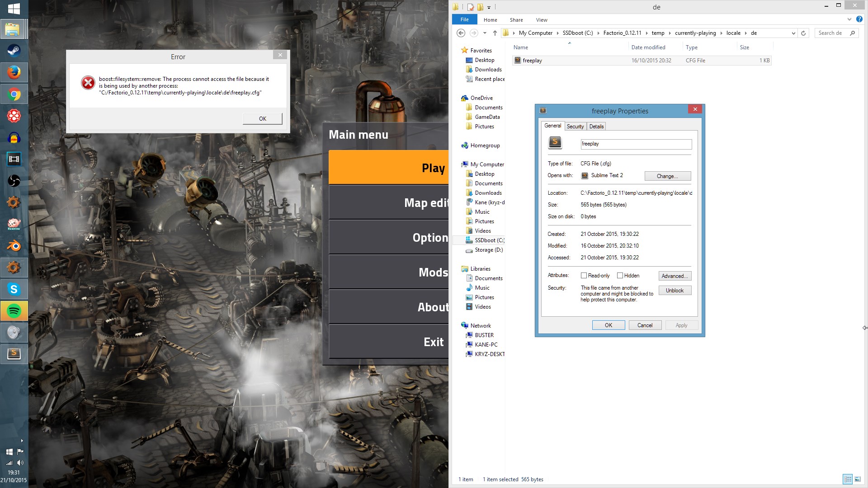Open Audacity headphones icon in taskbar
This screenshot has height=488, width=868.
click(14, 137)
